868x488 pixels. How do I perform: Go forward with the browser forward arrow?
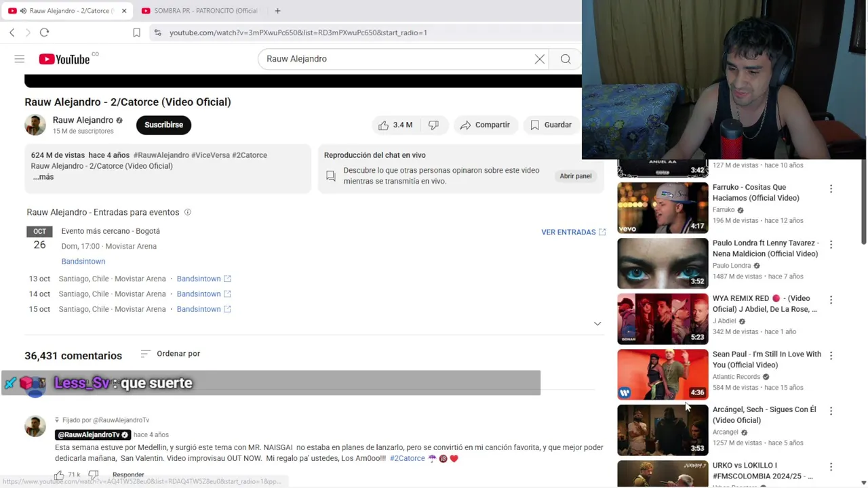(x=28, y=33)
